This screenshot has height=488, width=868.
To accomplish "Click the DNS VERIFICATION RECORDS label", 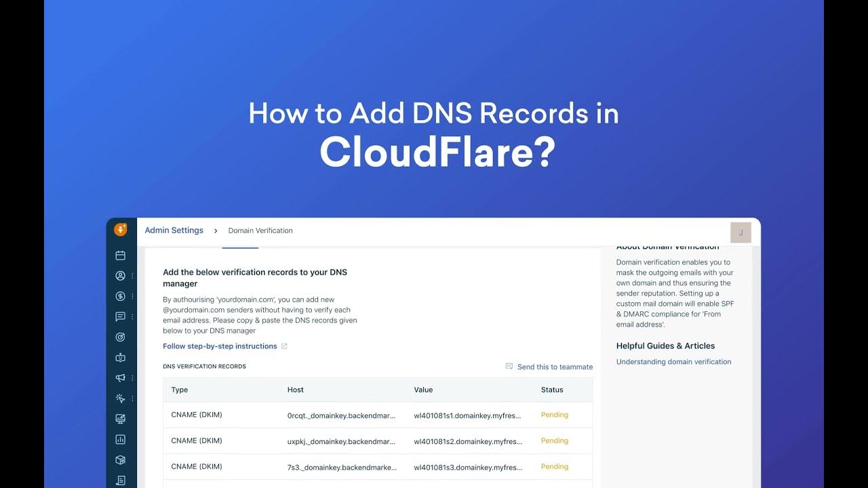I will 204,367.
